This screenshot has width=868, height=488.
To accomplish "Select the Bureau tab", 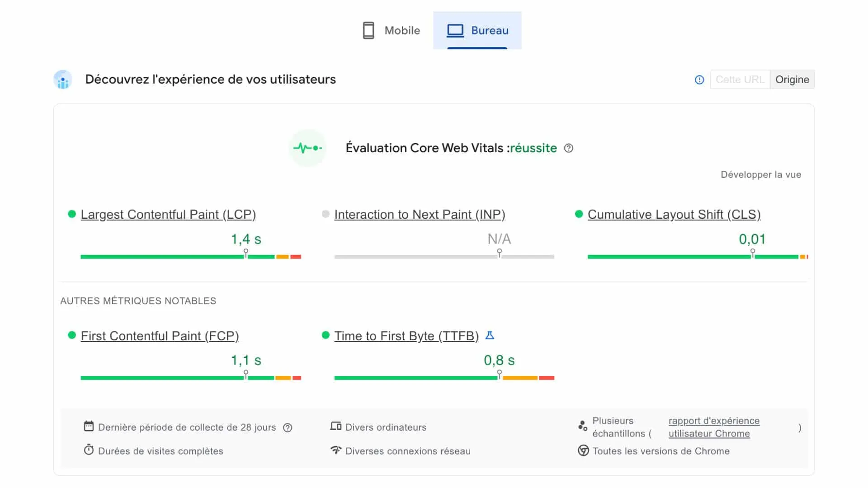I will click(477, 30).
